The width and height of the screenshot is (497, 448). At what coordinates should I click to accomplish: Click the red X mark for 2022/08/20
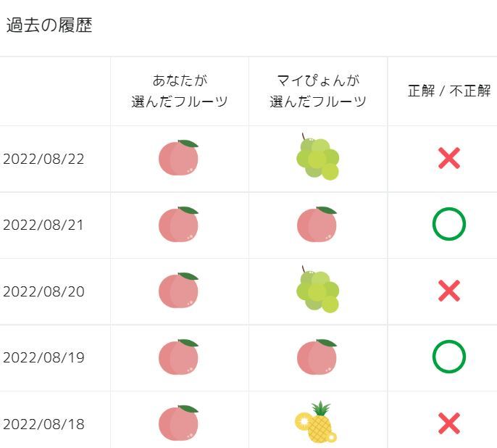point(449,291)
